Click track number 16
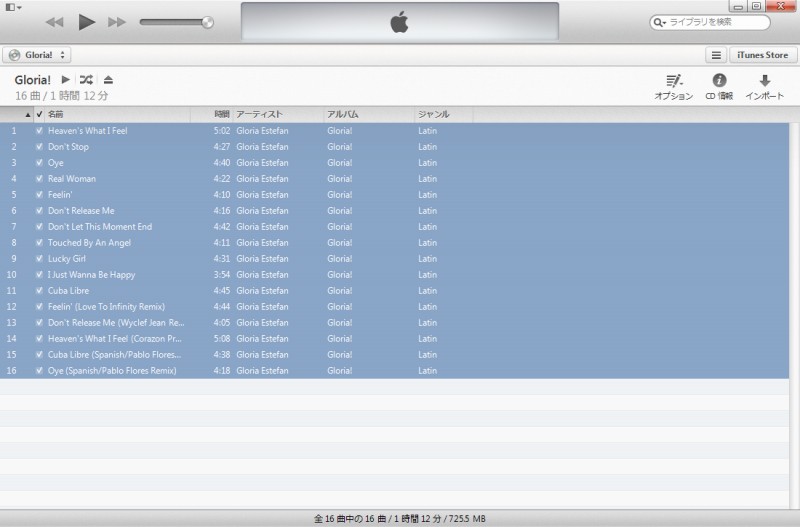This screenshot has width=800, height=527. 11,370
